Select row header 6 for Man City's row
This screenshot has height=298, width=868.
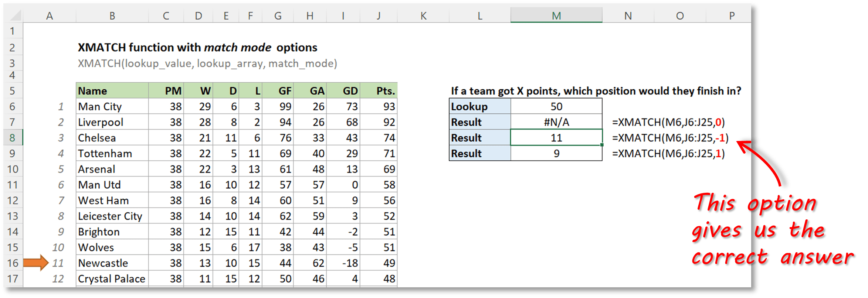click(x=13, y=106)
